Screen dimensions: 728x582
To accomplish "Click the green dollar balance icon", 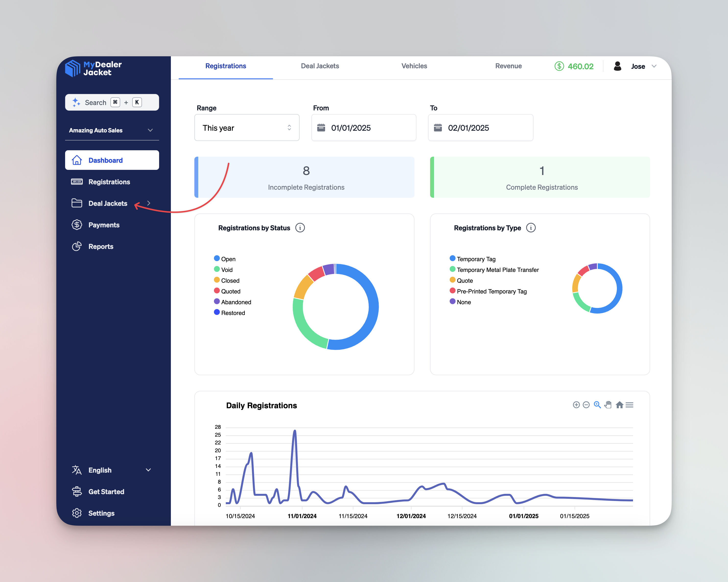I will [559, 66].
